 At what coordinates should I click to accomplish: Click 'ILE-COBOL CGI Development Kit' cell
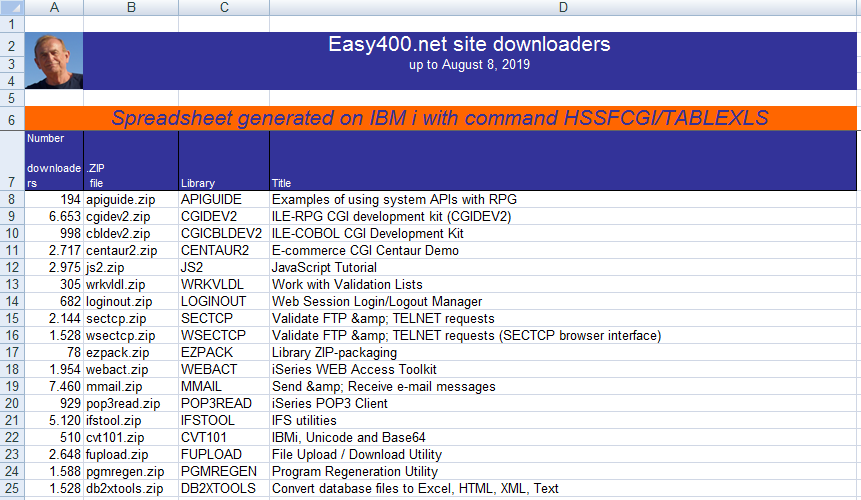[x=563, y=233]
